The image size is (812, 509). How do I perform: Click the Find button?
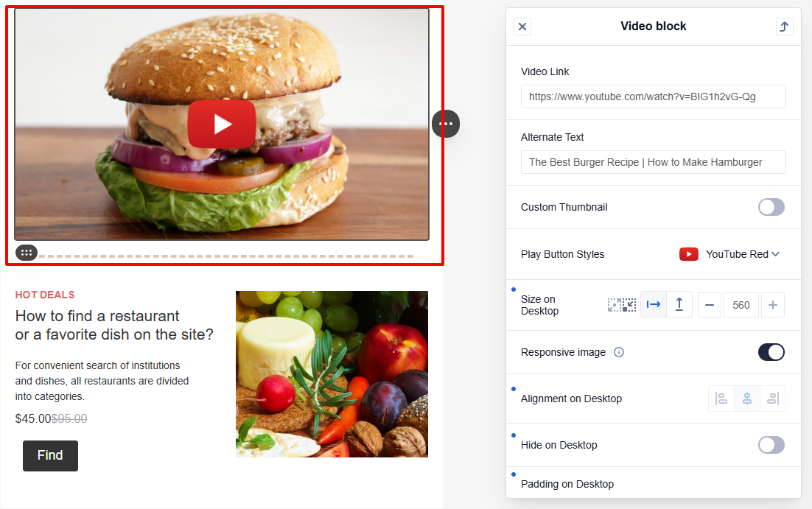50,456
